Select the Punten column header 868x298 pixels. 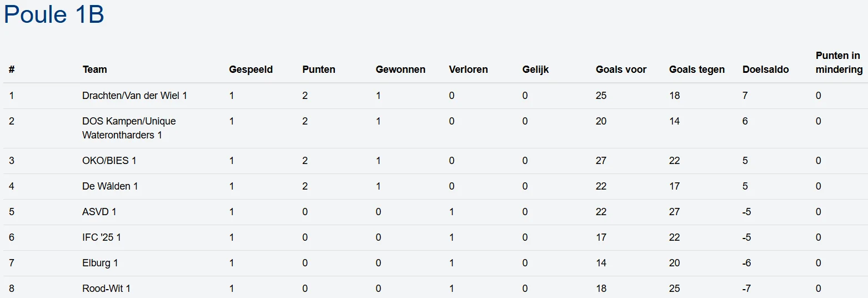pyautogui.click(x=319, y=69)
